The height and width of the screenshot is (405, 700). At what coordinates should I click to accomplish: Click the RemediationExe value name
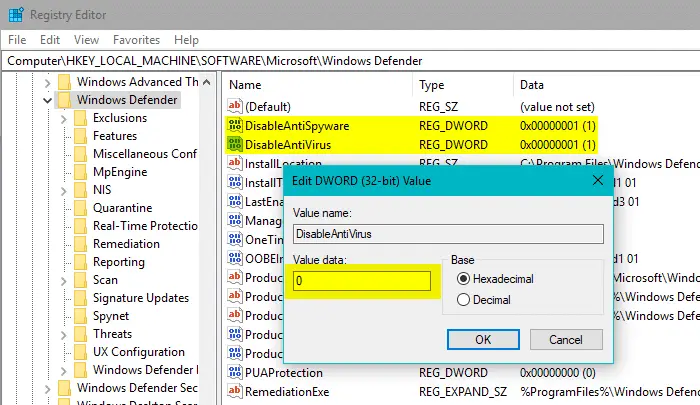pyautogui.click(x=287, y=392)
